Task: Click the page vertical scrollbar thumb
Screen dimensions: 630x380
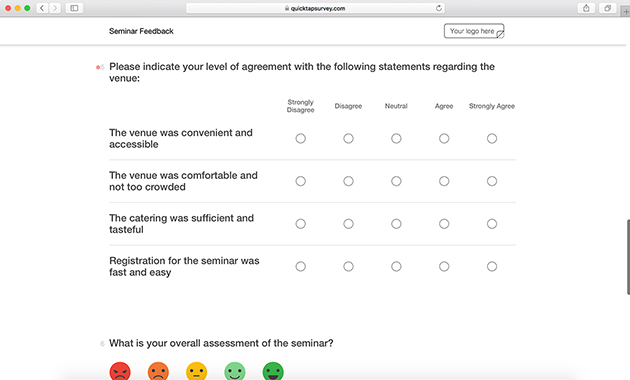Action: pyautogui.click(x=628, y=257)
